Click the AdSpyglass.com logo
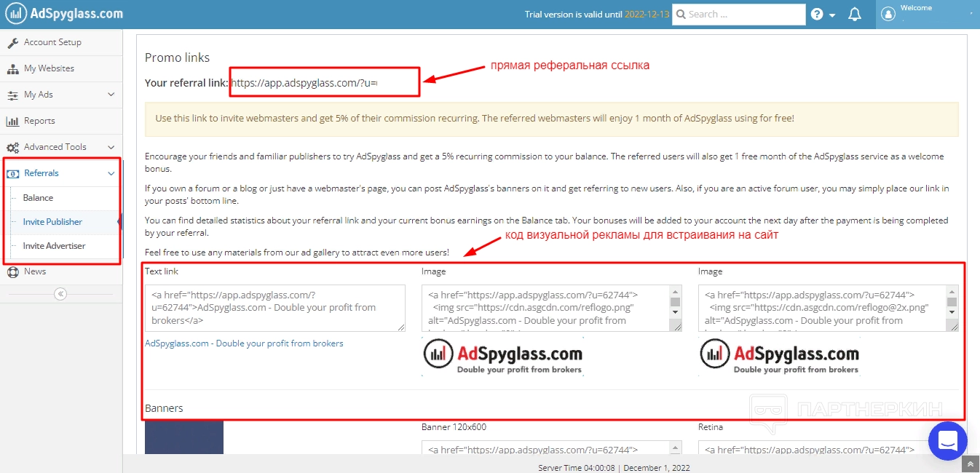The height and width of the screenshot is (473, 980). coord(65,14)
